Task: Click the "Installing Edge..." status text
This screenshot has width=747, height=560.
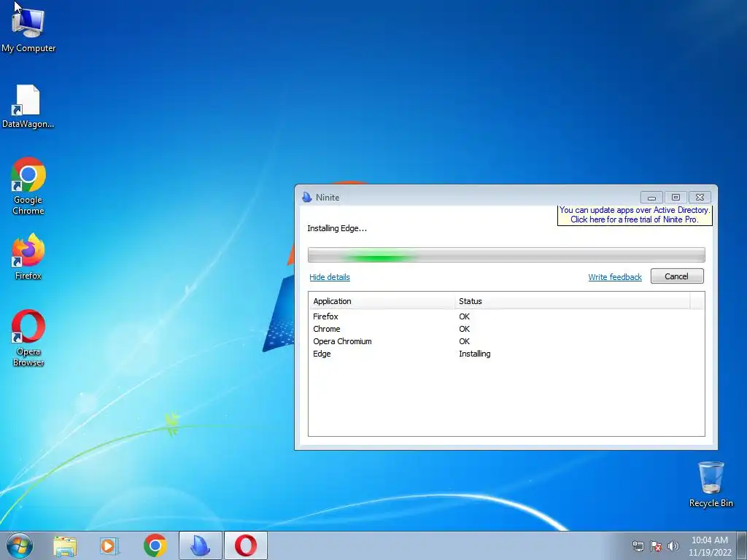Action: [x=337, y=228]
